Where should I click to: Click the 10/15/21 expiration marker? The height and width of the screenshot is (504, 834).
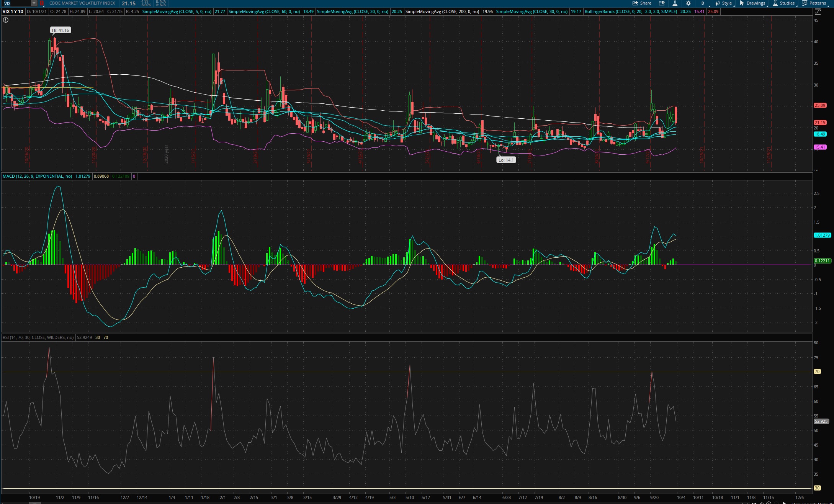pyautogui.click(x=702, y=155)
